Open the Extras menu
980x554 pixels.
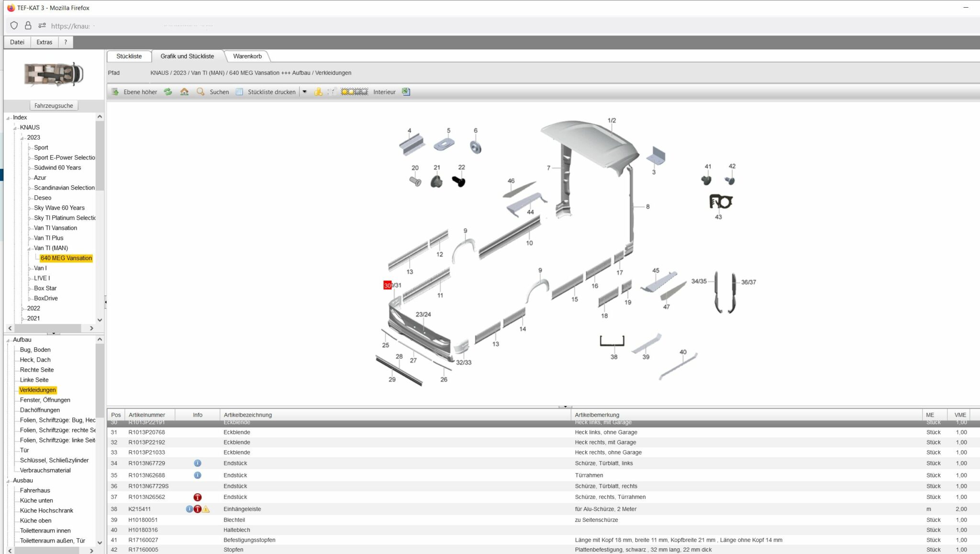tap(44, 42)
